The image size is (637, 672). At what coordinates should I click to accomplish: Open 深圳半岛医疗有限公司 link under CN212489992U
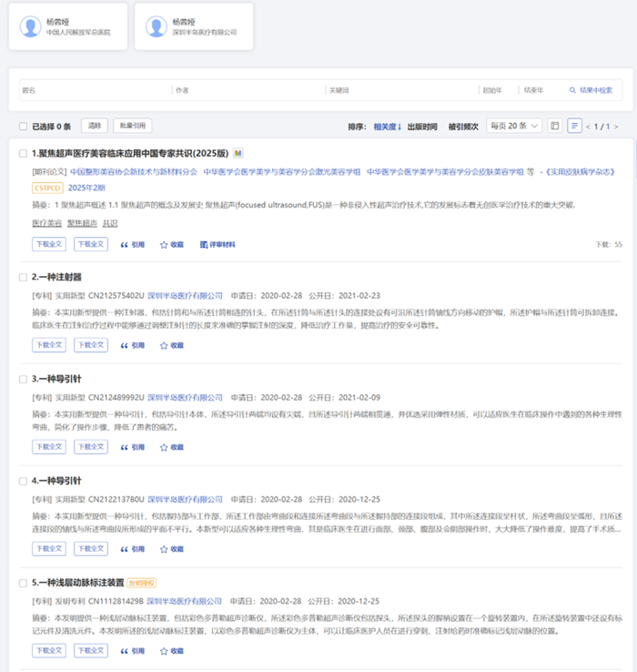point(185,398)
